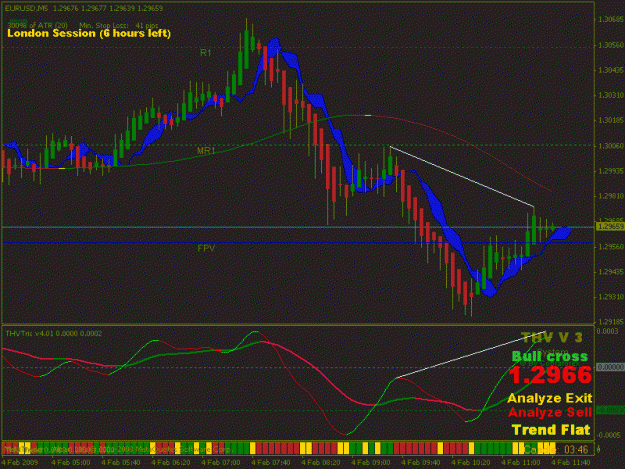Image resolution: width=625 pixels, height=469 pixels.
Task: Click the 'Trend Flat' status text
Action: point(551,430)
